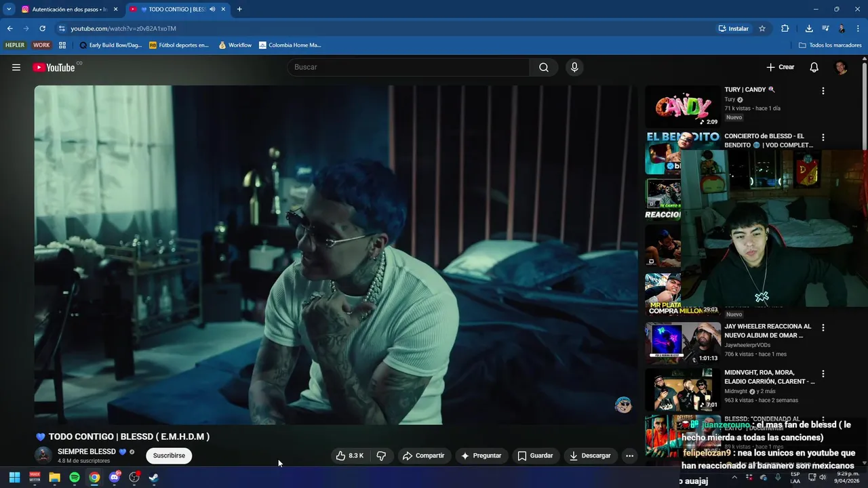This screenshot has width=868, height=488.
Task: Click the youtube.com address bar URL
Action: pos(123,28)
